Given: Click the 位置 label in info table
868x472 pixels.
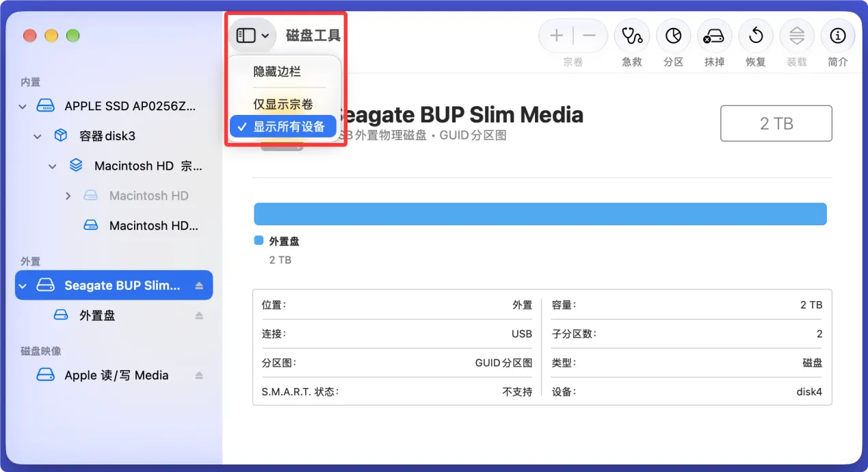Looking at the screenshot, I should [x=274, y=305].
